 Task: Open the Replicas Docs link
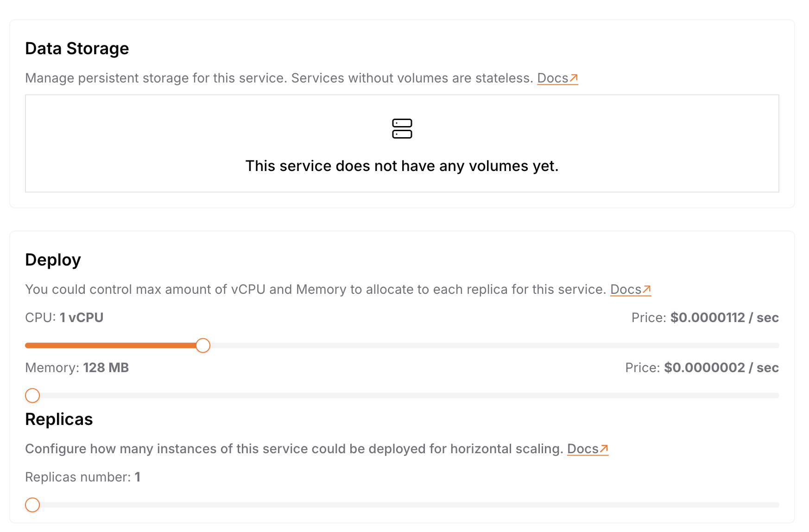[585, 449]
